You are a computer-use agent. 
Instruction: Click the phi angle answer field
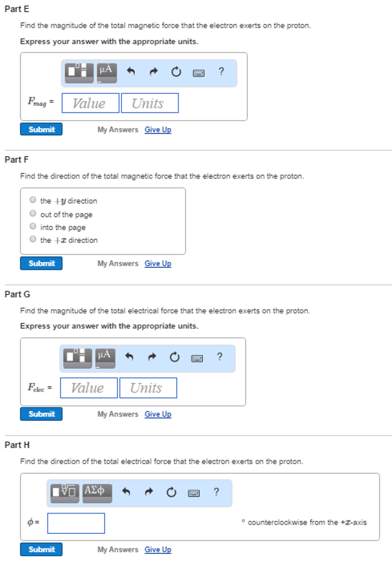coord(76,523)
